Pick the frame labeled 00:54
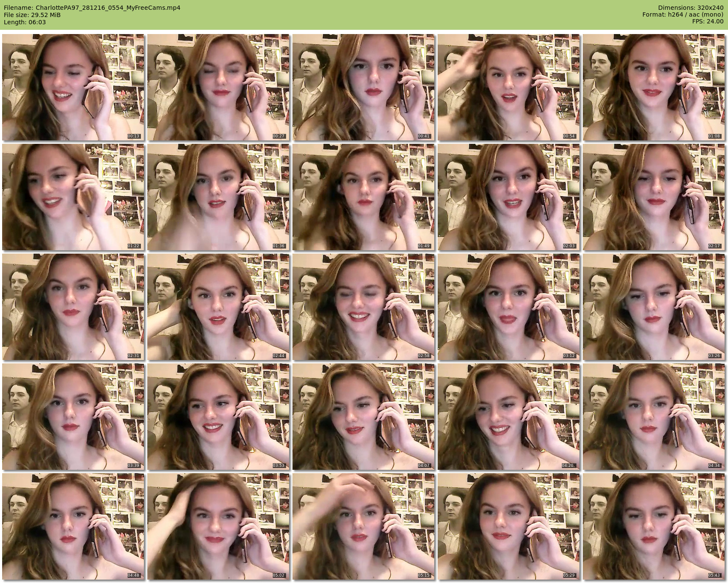 (x=509, y=87)
